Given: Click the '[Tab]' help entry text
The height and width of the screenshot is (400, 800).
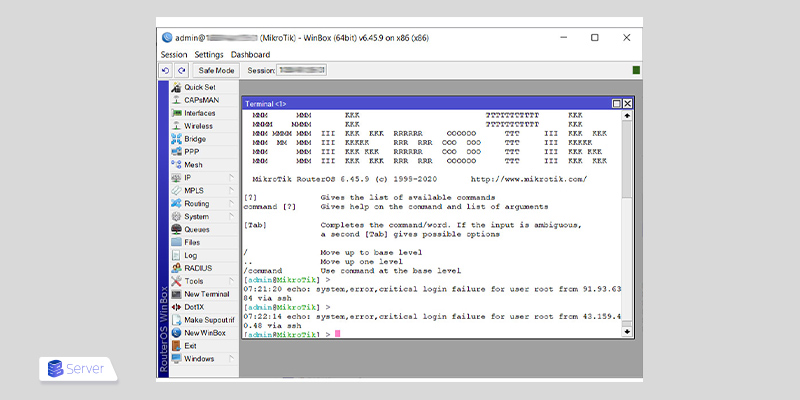Looking at the screenshot, I should 255,225.
